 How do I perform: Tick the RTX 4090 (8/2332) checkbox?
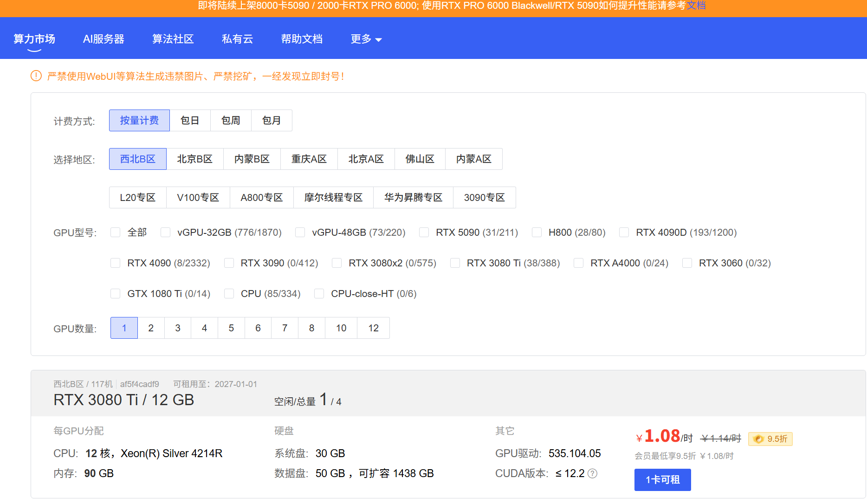tap(116, 263)
